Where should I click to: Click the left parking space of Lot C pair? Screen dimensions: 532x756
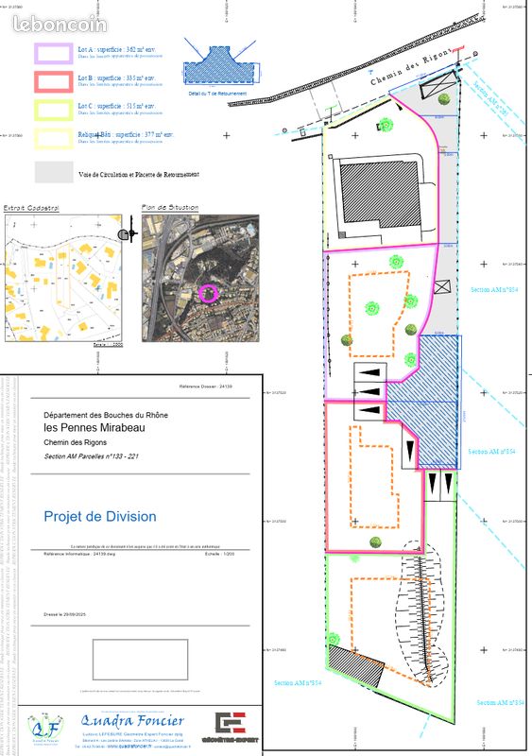point(432,486)
